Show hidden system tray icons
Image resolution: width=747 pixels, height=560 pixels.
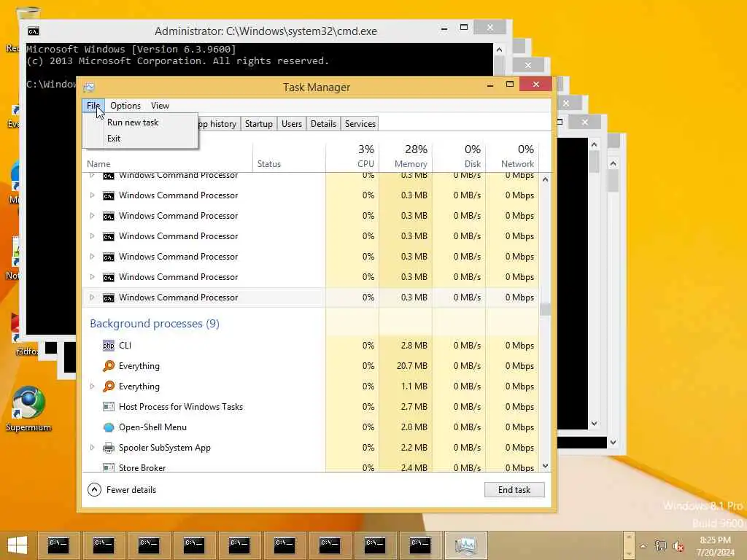pyautogui.click(x=643, y=546)
